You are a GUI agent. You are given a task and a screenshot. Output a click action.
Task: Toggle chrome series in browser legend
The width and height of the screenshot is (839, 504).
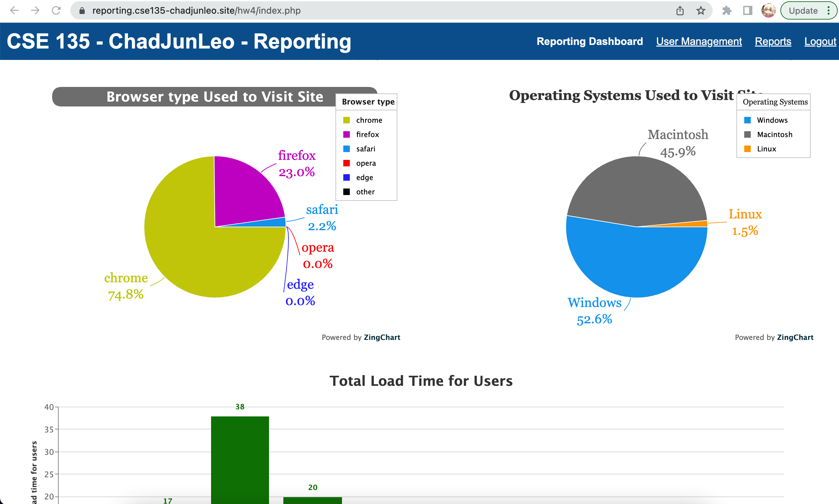[369, 120]
